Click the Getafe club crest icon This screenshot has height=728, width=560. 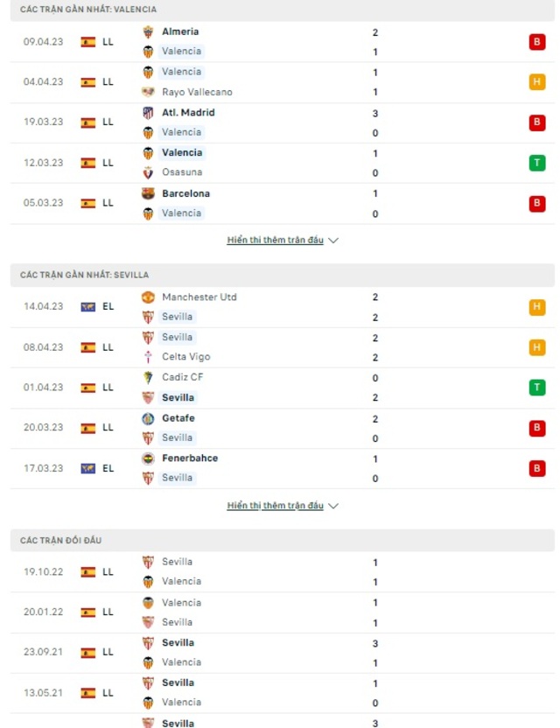point(148,418)
